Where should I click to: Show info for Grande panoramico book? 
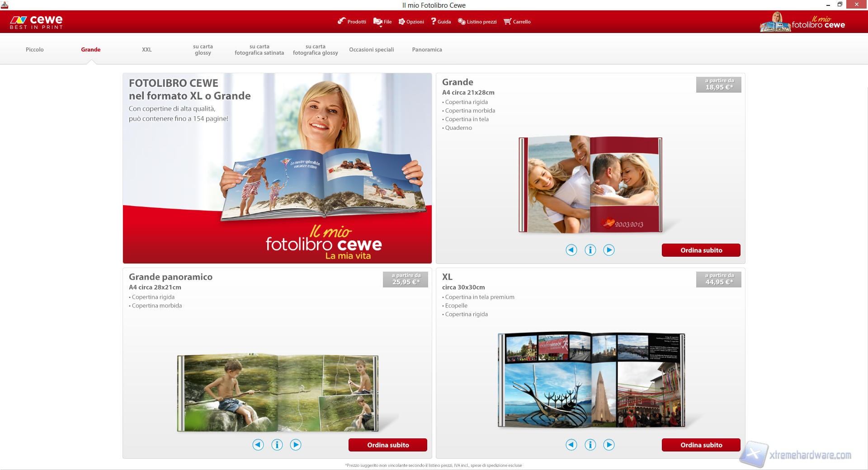point(277,445)
